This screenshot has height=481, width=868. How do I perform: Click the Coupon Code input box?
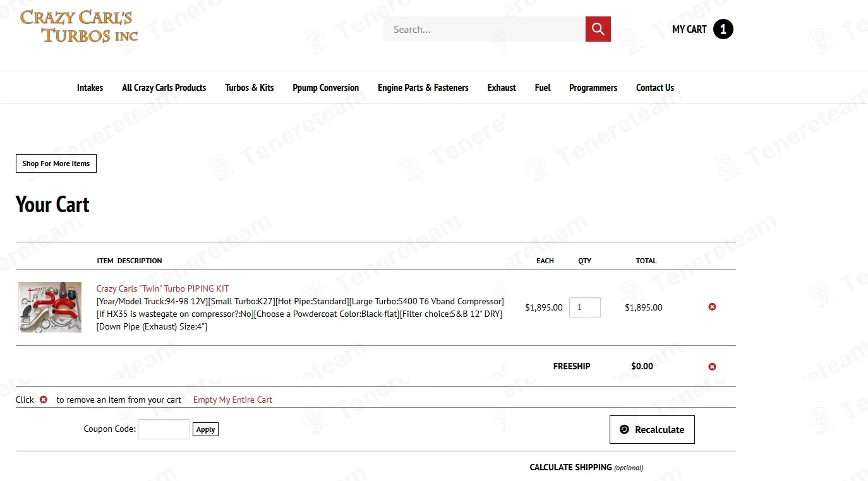(164, 429)
